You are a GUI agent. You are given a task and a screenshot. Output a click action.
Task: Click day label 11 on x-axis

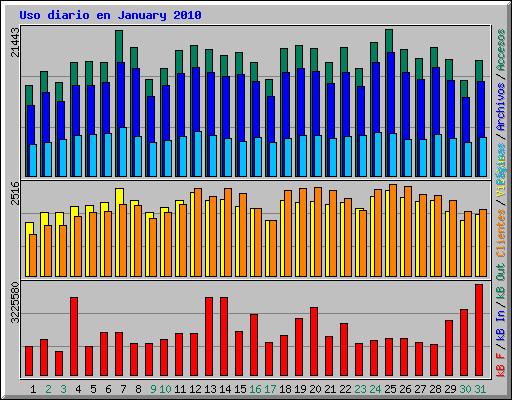tap(180, 389)
